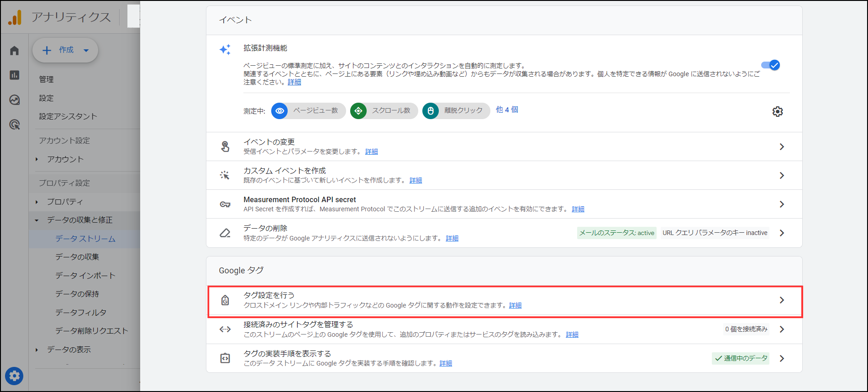
Task: Open イベントの変更 row chevron
Action: [x=782, y=146]
